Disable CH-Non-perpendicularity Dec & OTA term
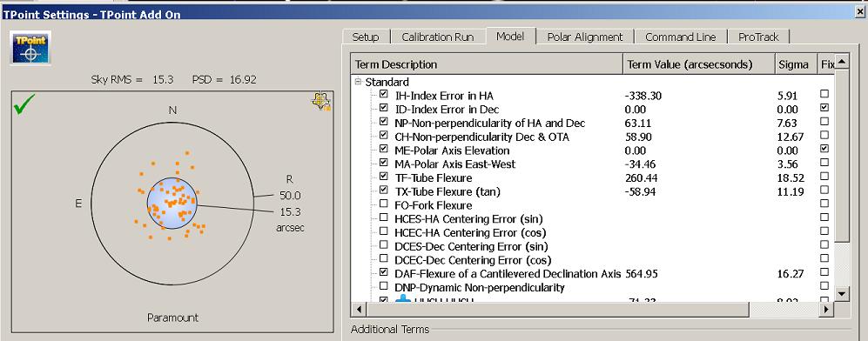868x341 pixels. click(384, 136)
